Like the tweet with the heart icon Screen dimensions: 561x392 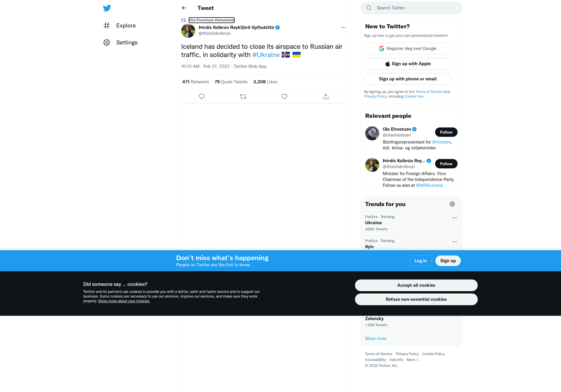tap(284, 96)
